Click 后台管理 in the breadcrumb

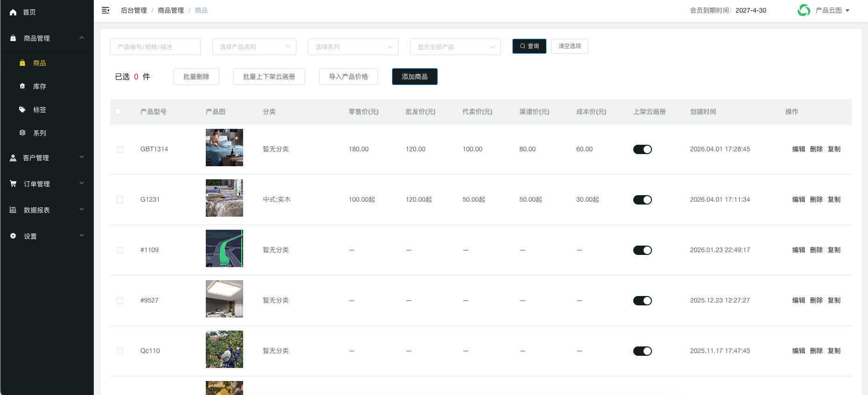134,10
